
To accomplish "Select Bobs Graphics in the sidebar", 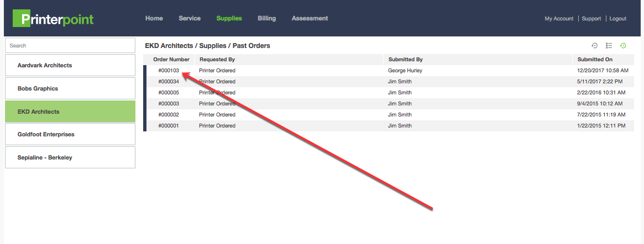I will click(x=70, y=88).
